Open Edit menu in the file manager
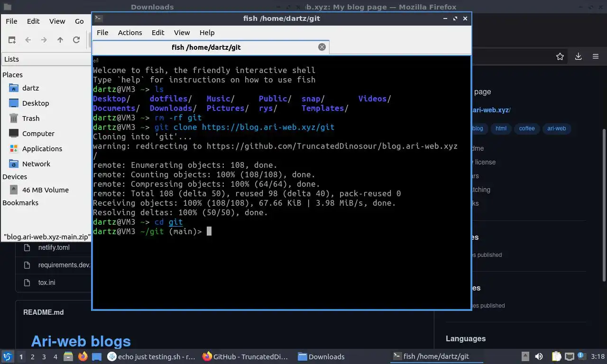 (33, 21)
